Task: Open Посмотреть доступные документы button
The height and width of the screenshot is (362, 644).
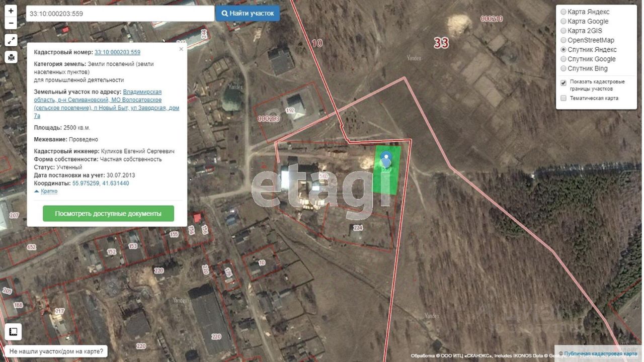Action: pyautogui.click(x=108, y=214)
